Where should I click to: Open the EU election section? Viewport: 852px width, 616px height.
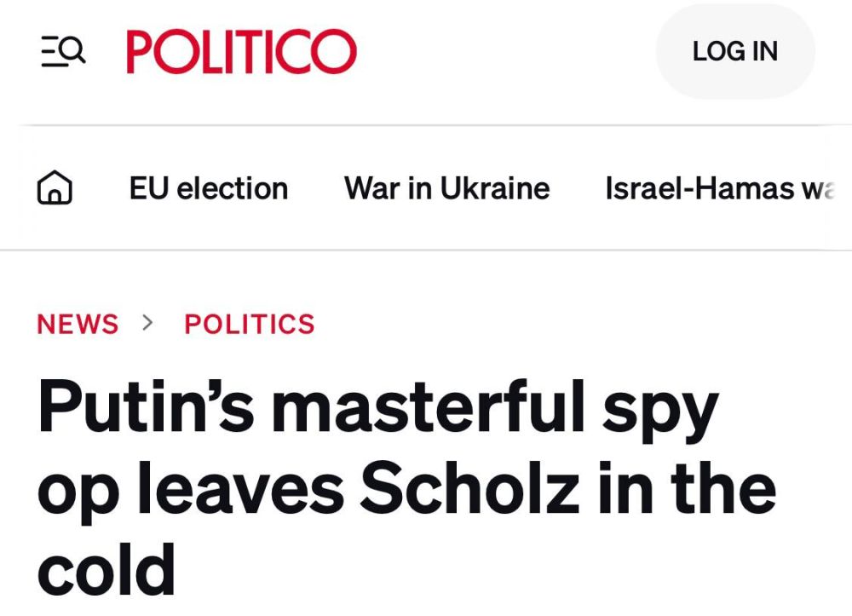(209, 188)
